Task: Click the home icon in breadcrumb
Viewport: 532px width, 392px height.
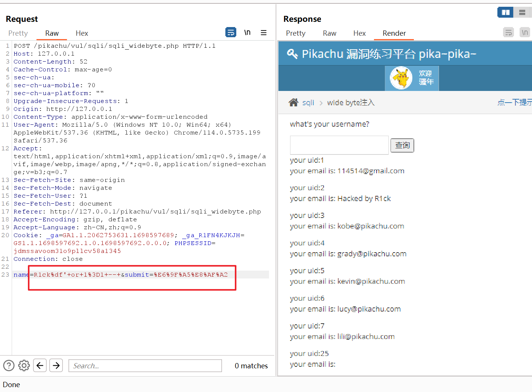Action: click(x=293, y=103)
